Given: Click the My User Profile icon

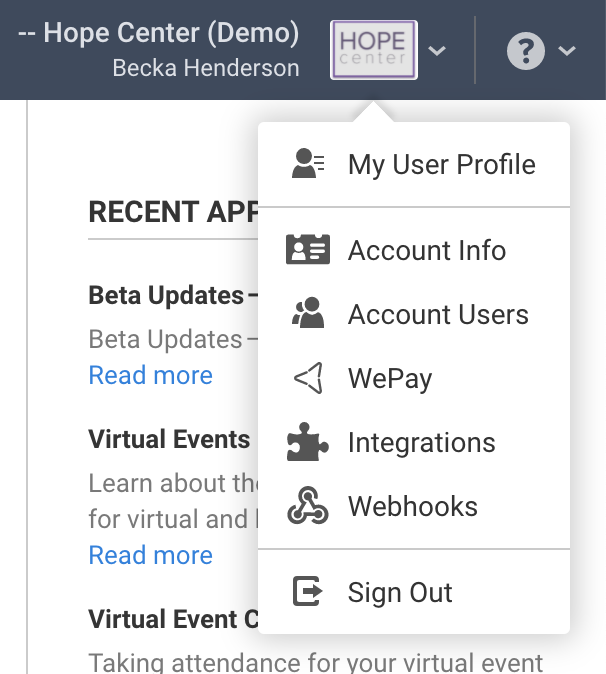Looking at the screenshot, I should click(307, 164).
